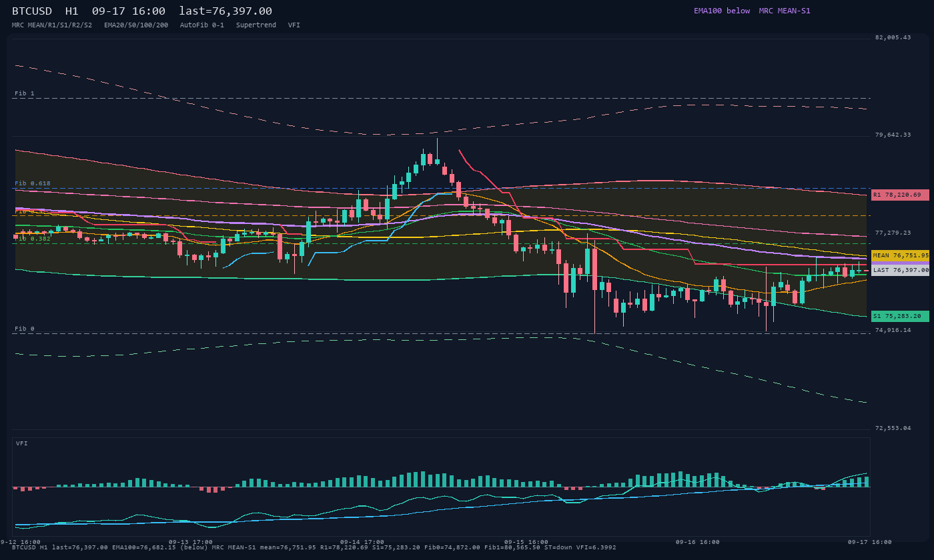
Task: Click the 72,553.04 price axis value
Action: (x=893, y=428)
